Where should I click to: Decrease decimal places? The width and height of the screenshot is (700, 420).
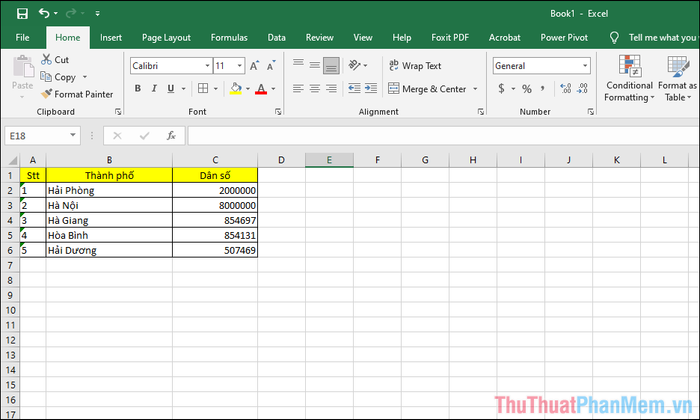[582, 88]
